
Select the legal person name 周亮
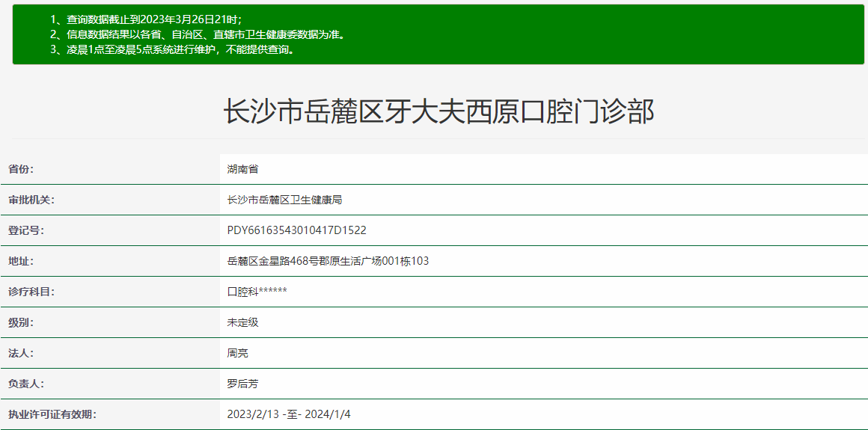[237, 352]
